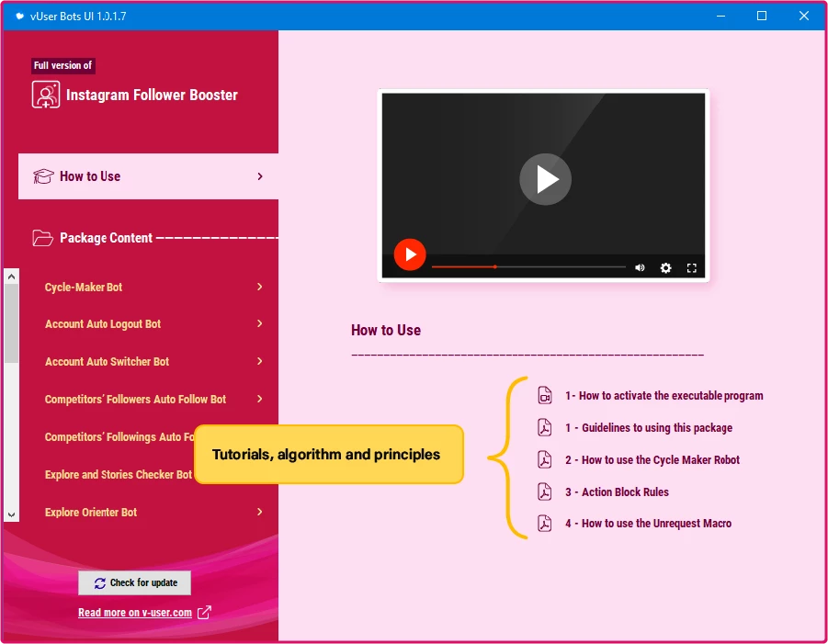Maximize the vUser Bots UI window
Screen dimensions: 828x644
[x=762, y=16]
